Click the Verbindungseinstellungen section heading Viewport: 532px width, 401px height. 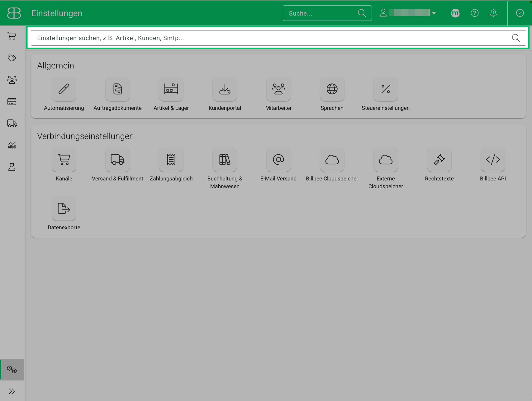tap(85, 136)
